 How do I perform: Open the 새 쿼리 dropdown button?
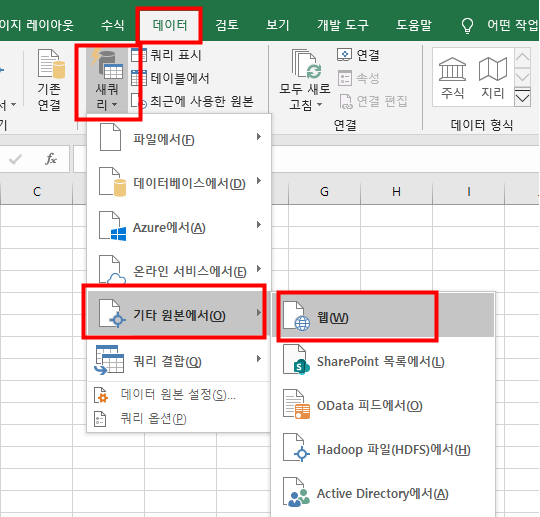click(107, 81)
